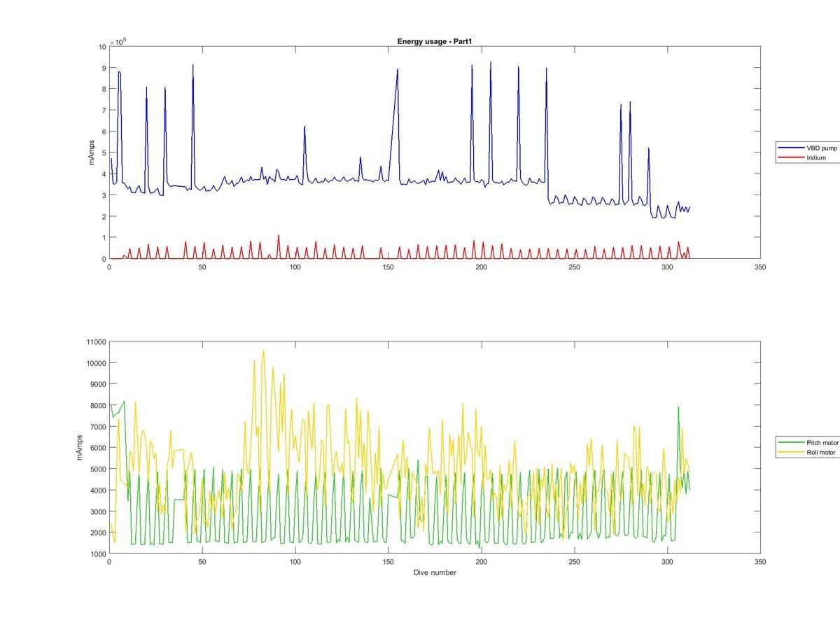Click the y-axis tick label "6000"
This screenshot has height=622, width=840.
pos(97,448)
